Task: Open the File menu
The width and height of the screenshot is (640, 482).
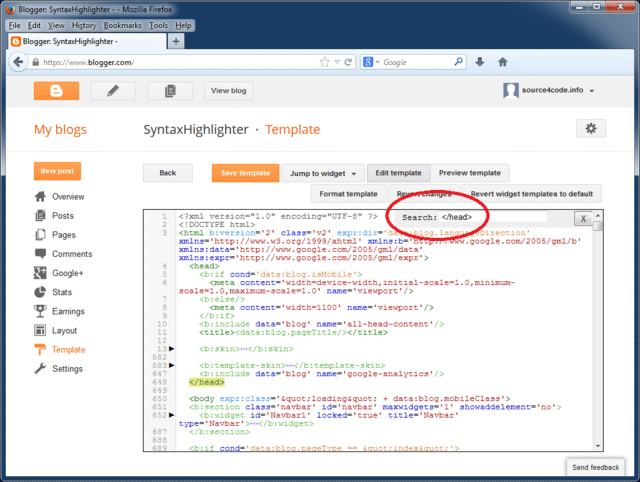Action: [x=15, y=25]
